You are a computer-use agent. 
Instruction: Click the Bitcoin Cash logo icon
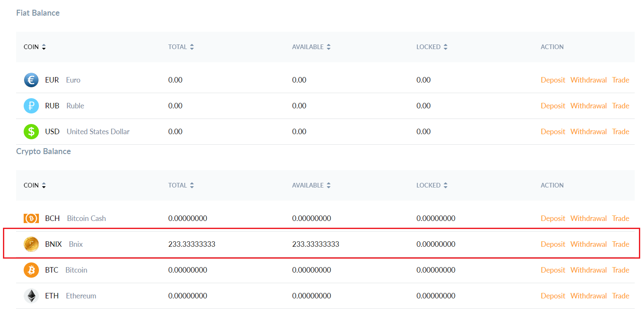click(x=31, y=218)
